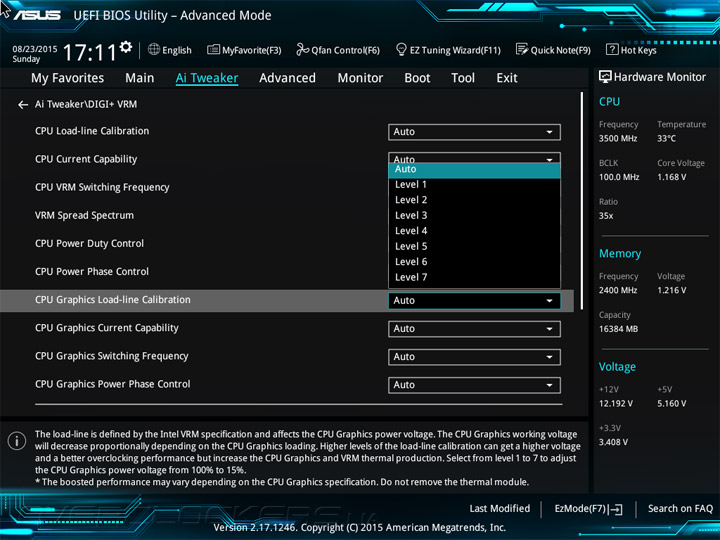Click the Qfan Control fan icon
The image size is (720, 540).
point(303,49)
